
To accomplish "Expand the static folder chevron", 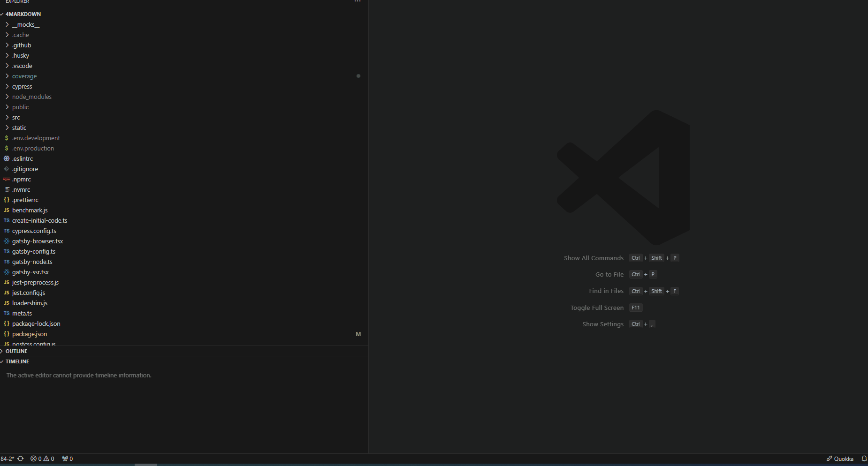I will pyautogui.click(x=7, y=128).
